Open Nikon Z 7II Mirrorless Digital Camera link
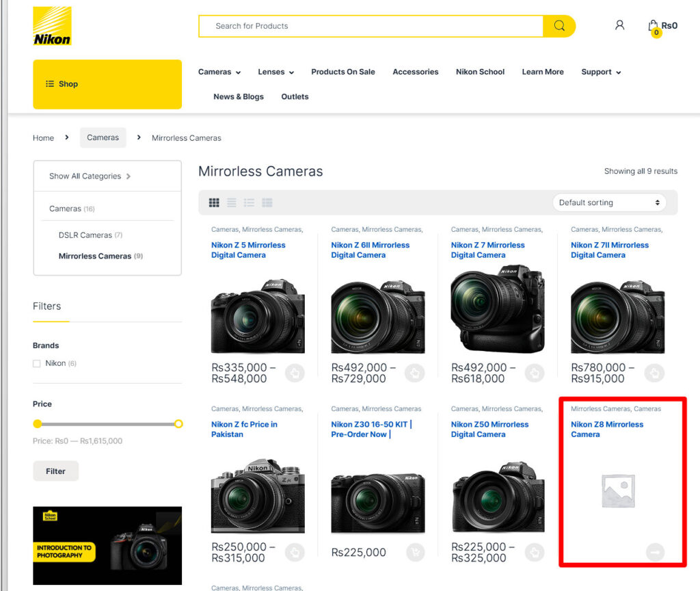Image resolution: width=700 pixels, height=591 pixels. click(x=610, y=250)
